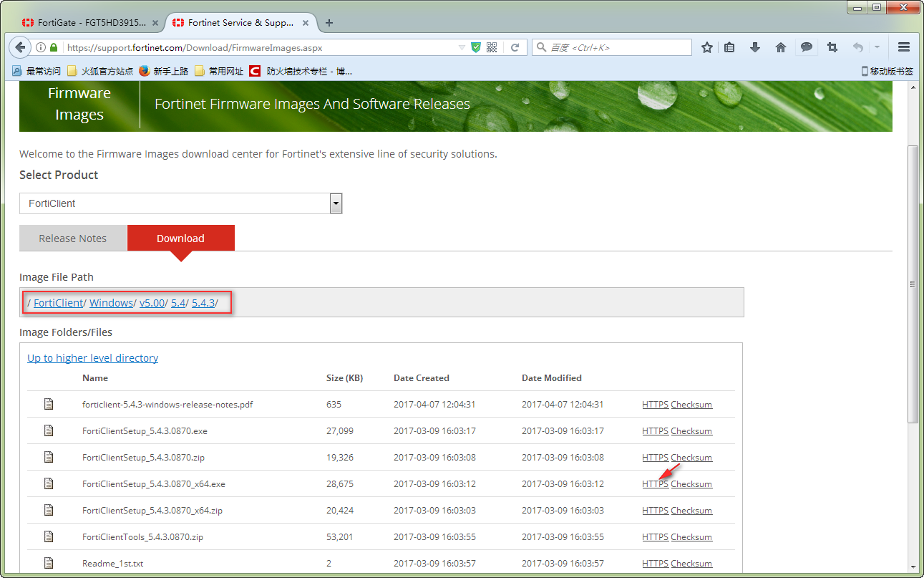Click the page vertical scrollbar thumb
The image size is (924, 578).
tap(912, 283)
